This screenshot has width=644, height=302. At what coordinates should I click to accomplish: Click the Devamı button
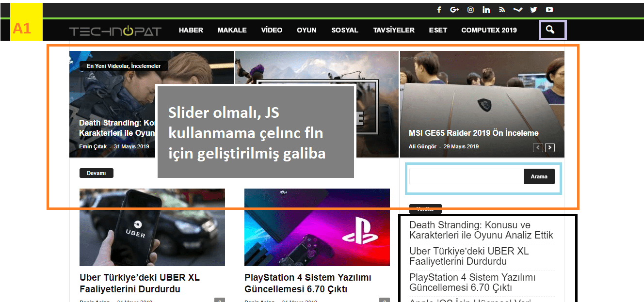96,173
